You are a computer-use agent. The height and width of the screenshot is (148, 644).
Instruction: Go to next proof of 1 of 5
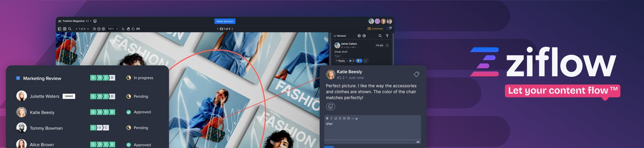(232, 29)
